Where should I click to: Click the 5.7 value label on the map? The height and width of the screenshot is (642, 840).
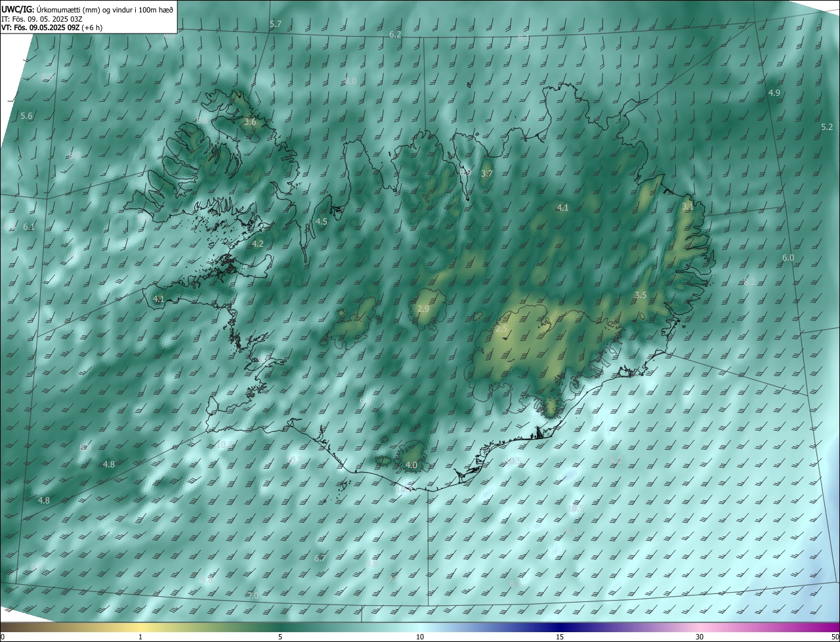[276, 24]
